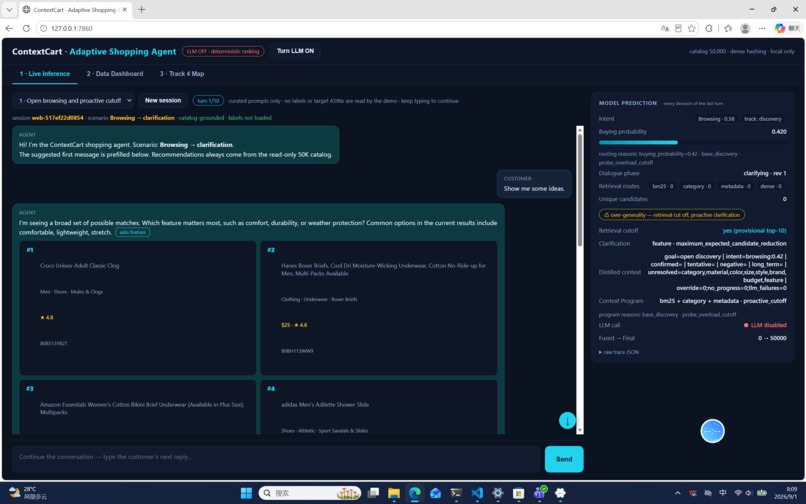Screen dimensions: 806x504
Task: Open the browser extensions icon
Action: click(x=709, y=28)
